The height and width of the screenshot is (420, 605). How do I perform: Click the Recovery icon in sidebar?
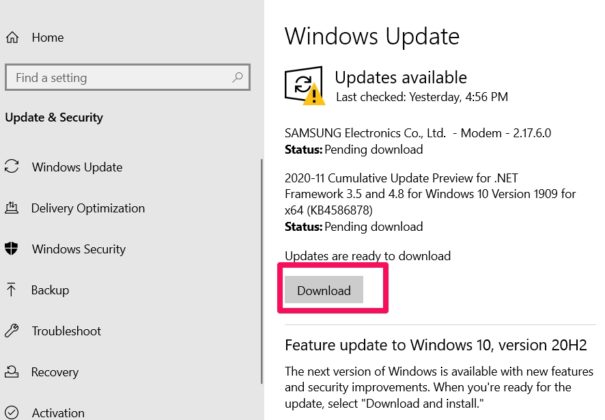click(x=11, y=372)
